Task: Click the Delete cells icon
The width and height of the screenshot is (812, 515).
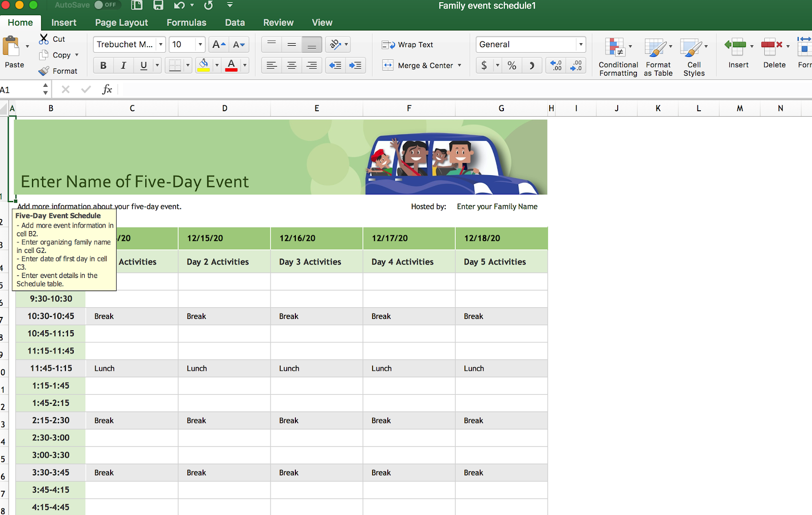Action: 771,47
